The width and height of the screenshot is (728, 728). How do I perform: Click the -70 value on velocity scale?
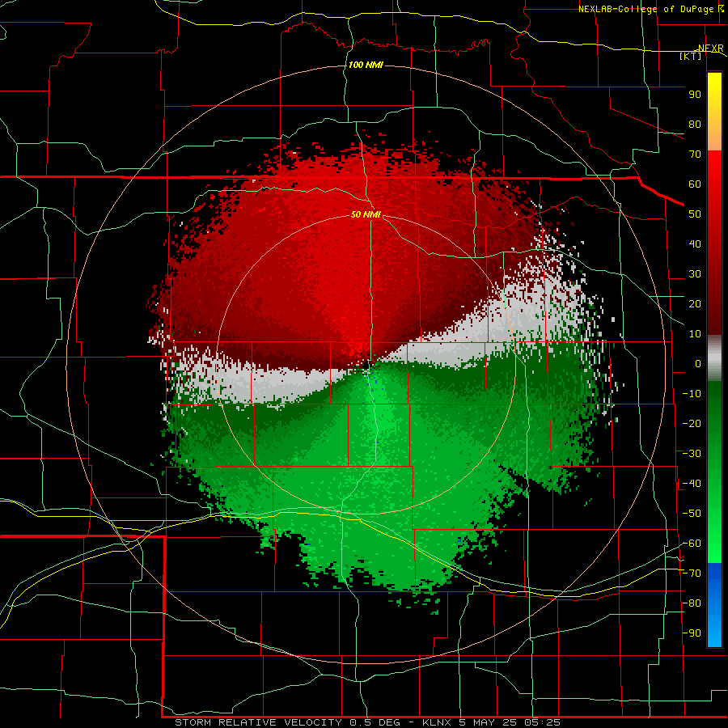pos(692,574)
